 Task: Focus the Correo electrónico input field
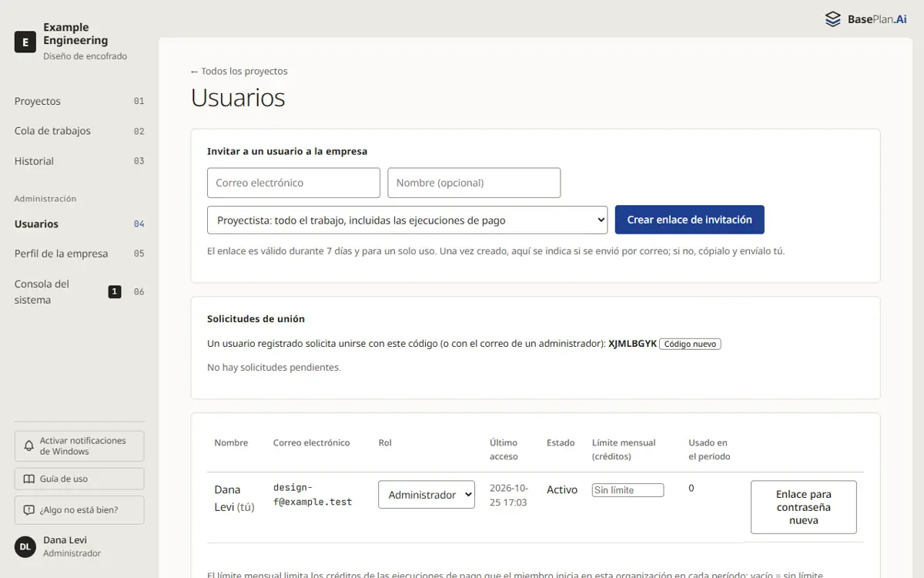click(293, 183)
